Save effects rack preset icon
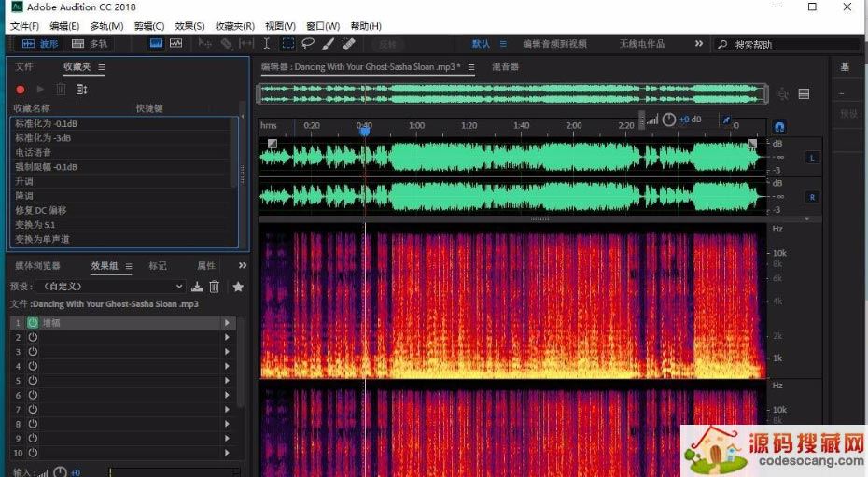This screenshot has height=477, width=868. click(197, 287)
